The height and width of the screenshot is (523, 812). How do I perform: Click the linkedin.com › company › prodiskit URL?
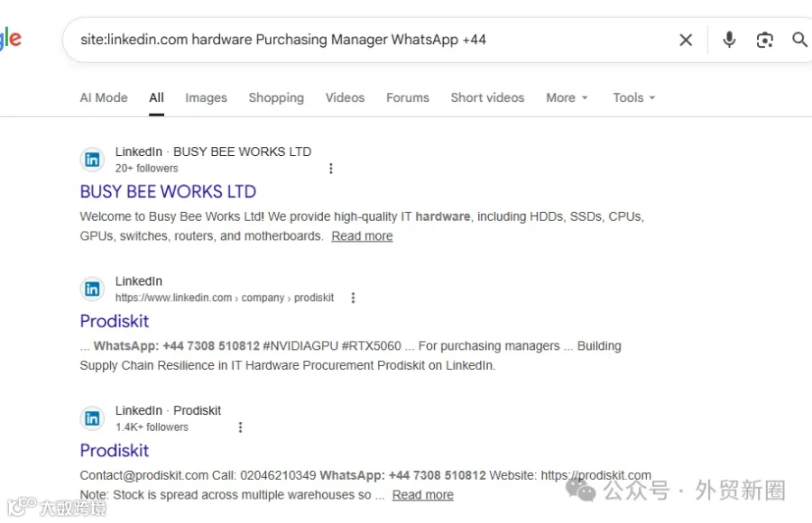coord(225,298)
